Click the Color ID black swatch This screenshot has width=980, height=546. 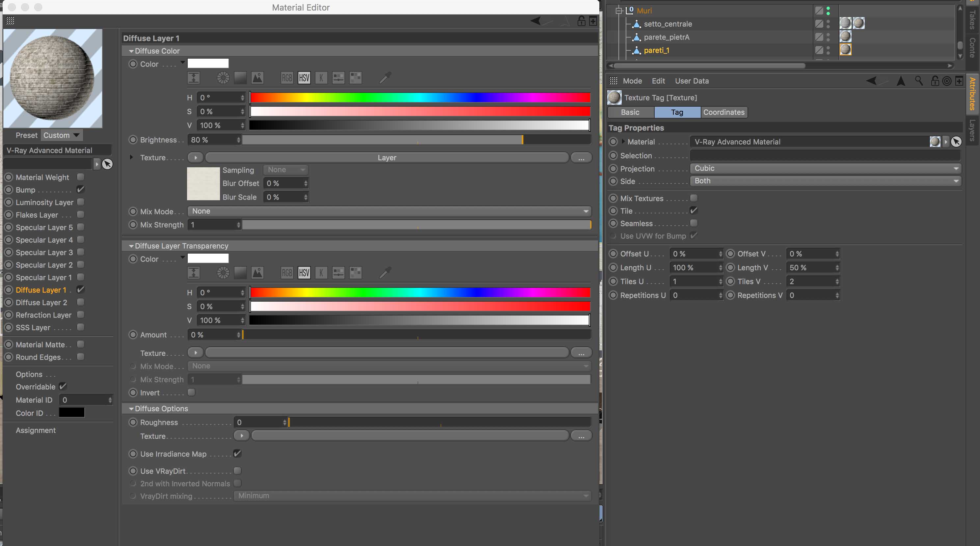point(71,413)
